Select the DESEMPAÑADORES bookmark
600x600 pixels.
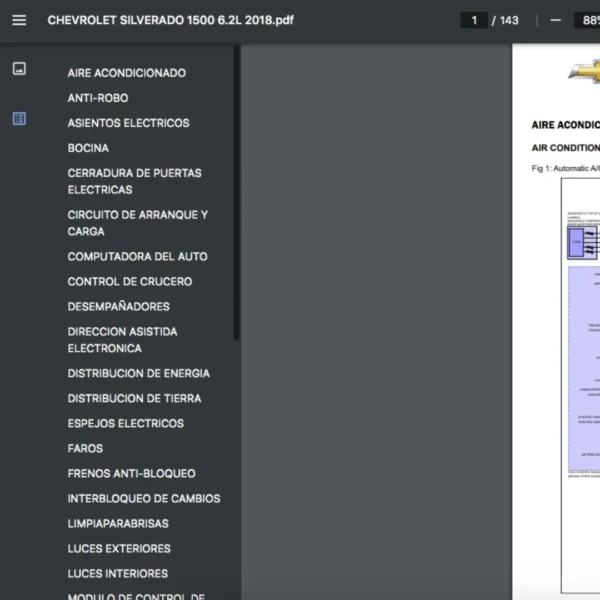click(x=118, y=307)
